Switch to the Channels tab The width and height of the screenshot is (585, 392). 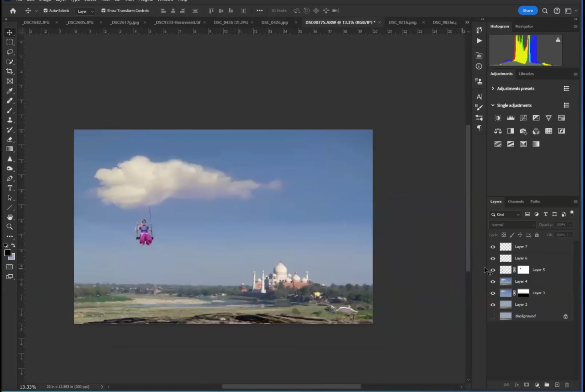click(515, 202)
